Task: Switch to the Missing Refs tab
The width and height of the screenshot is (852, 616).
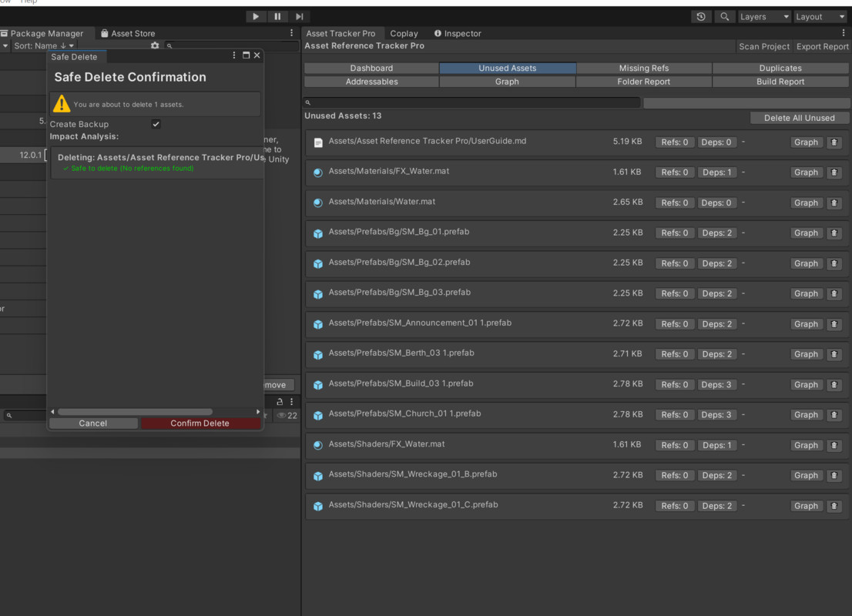Action: coord(643,68)
